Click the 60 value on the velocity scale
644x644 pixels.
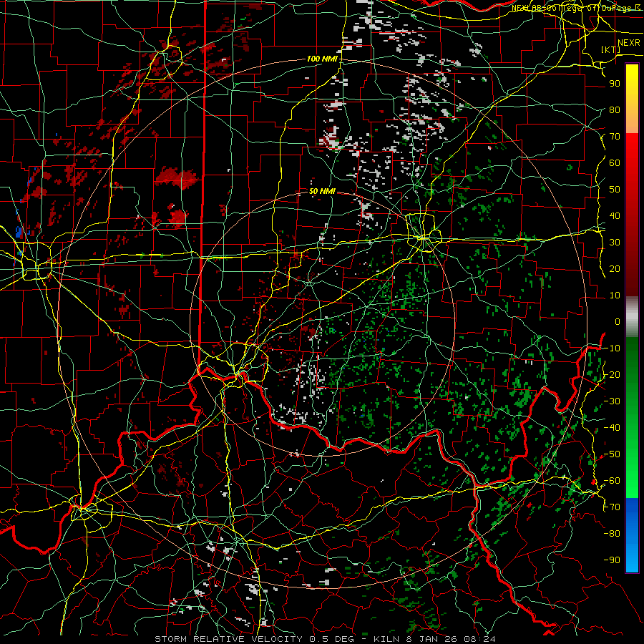click(615, 162)
